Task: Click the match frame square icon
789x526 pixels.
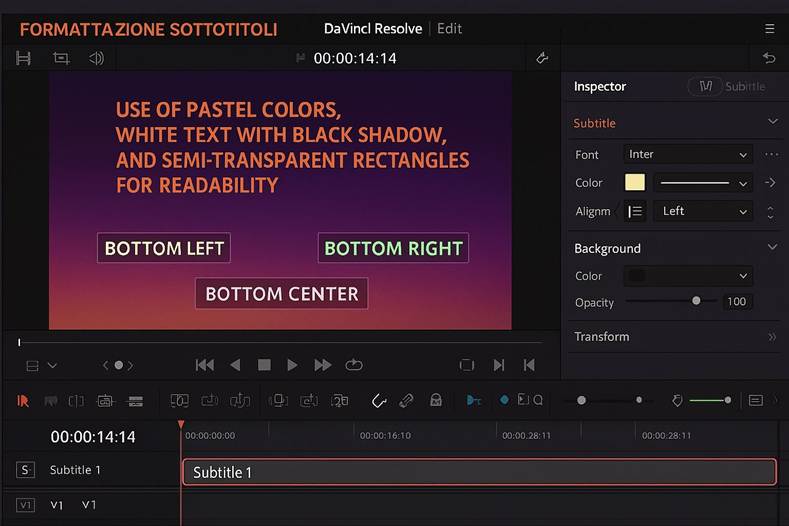Action: click(467, 365)
